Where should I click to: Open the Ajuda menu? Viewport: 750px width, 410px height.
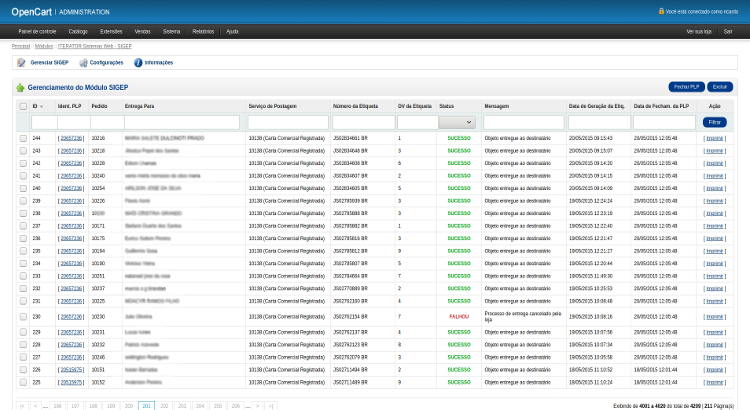[232, 32]
